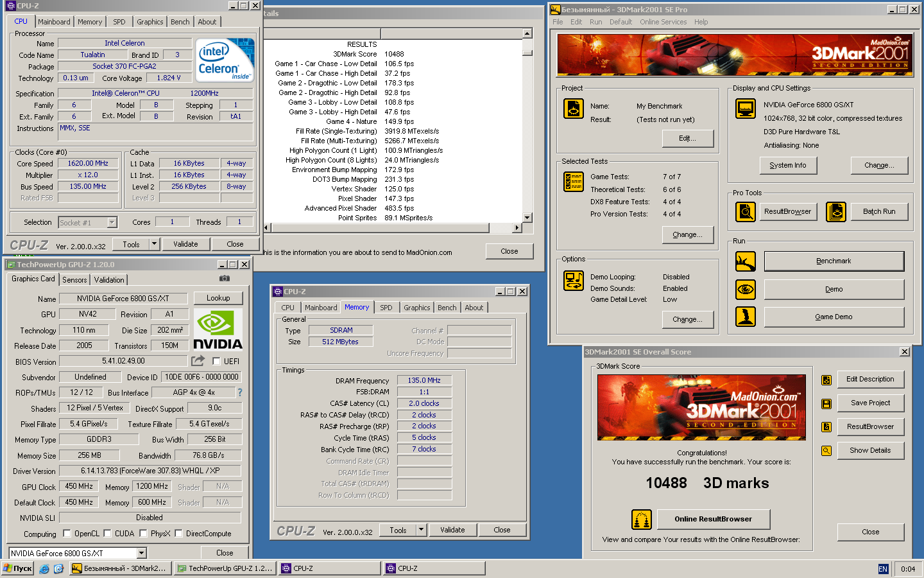Click the BIOS export share icon in GPU-Z
The width and height of the screenshot is (924, 578).
198,361
